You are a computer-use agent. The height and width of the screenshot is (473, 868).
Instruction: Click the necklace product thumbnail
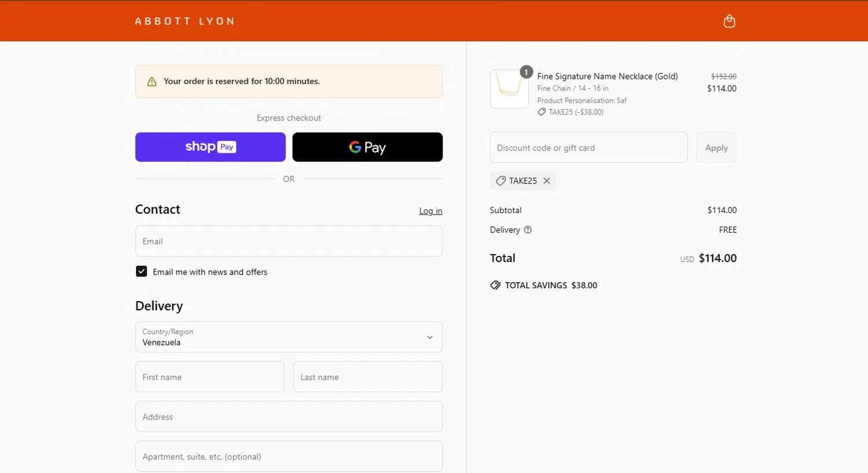(509, 89)
